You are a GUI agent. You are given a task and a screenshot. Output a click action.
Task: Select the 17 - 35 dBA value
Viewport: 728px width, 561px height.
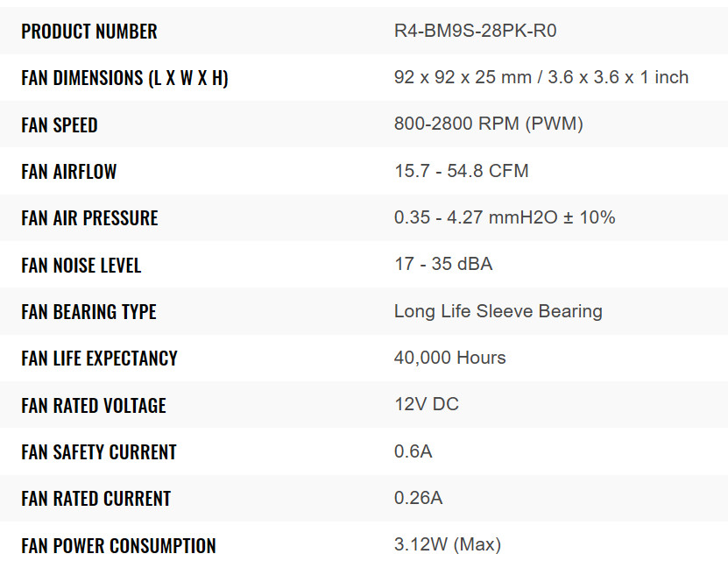[442, 265]
